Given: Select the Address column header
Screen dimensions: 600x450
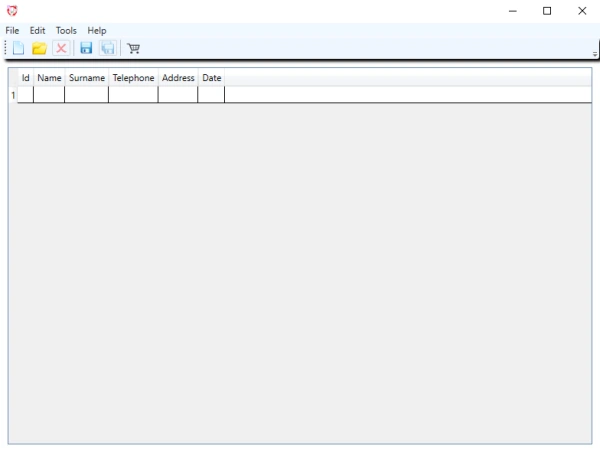Looking at the screenshot, I should click(x=178, y=78).
